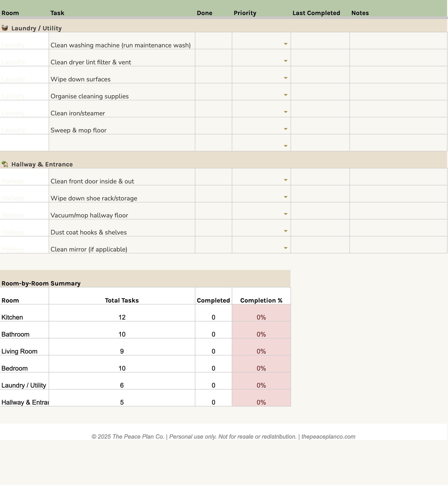
Task: Click the thepeaceplanco.com footer link
Action: pos(328,437)
